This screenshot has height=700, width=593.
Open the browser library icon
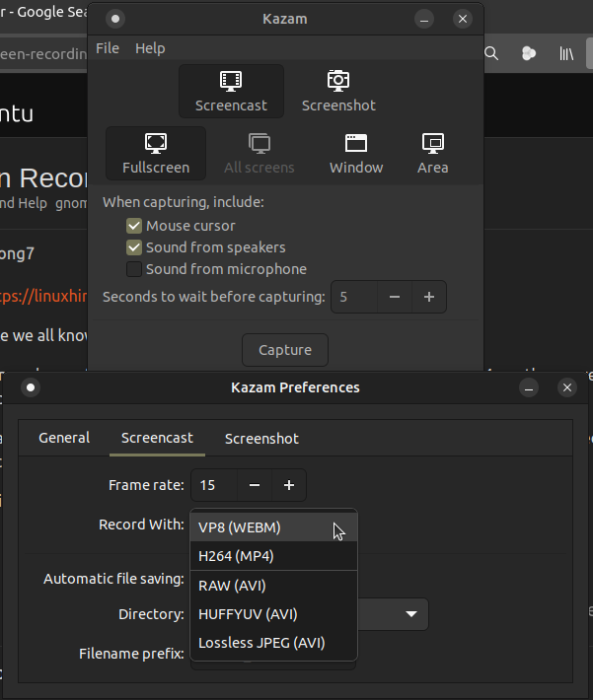pos(566,53)
